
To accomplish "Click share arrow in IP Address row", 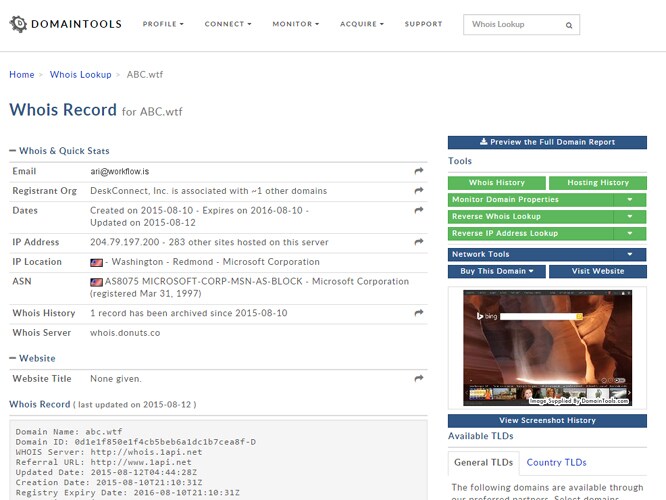I will coord(419,241).
